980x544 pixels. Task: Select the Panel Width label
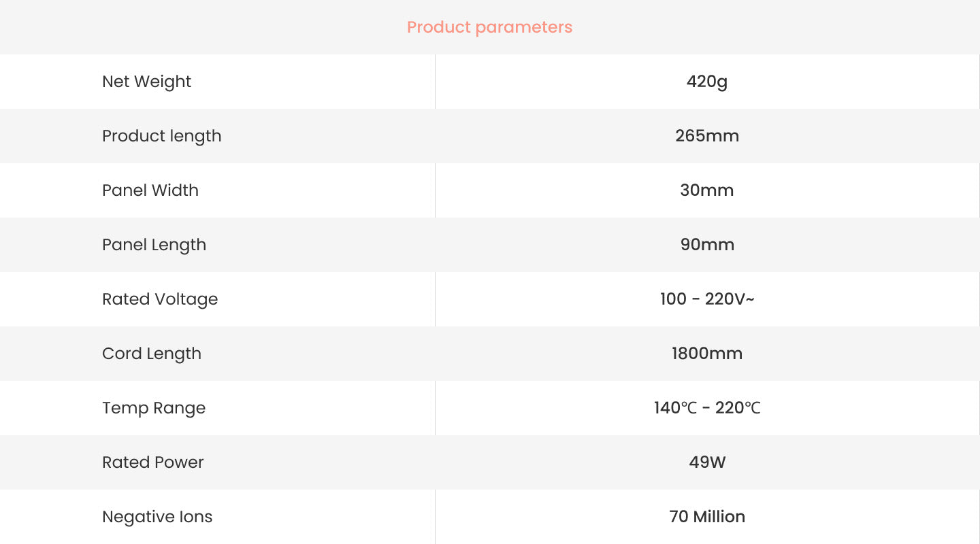coord(150,190)
